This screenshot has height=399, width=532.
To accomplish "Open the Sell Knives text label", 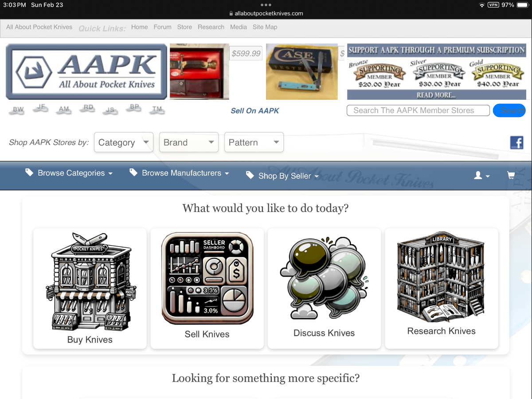I will coord(207,334).
